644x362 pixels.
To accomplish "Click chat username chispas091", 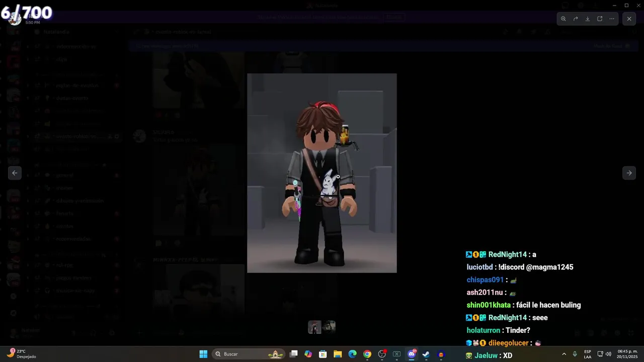I will click(x=485, y=280).
